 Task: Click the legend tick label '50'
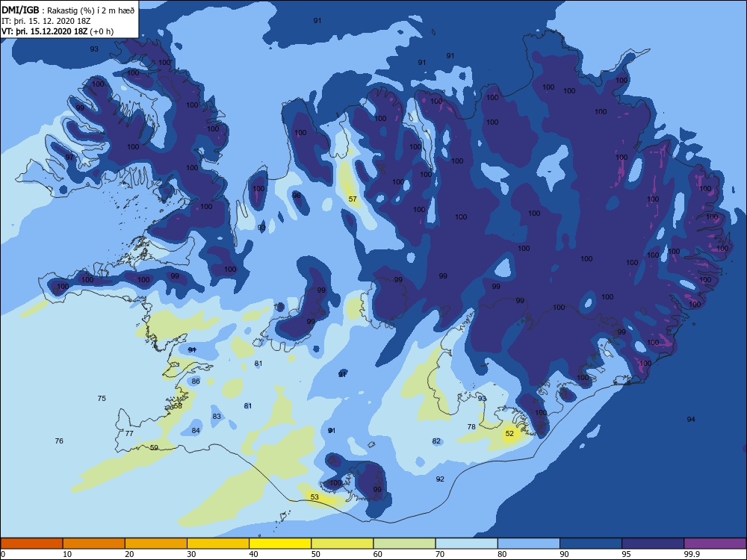316,554
